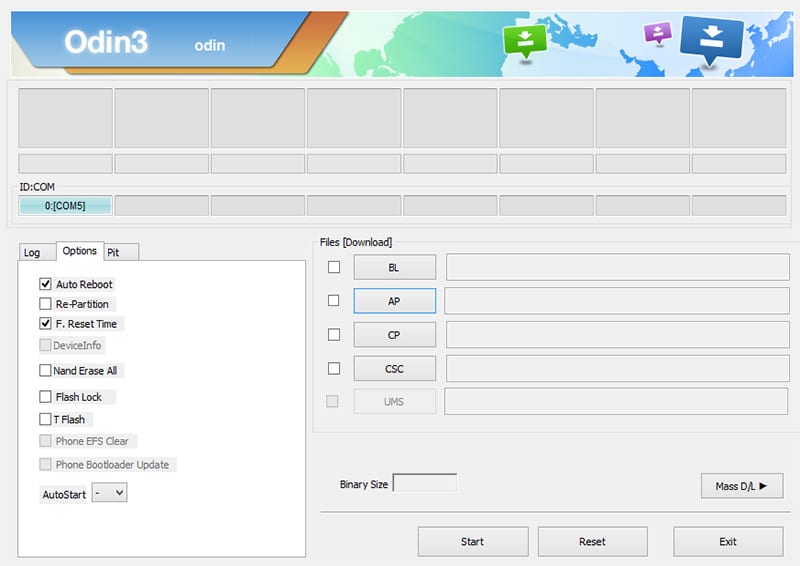Screen dimensions: 800x566
Task: Click the Binary Size label
Action: pos(364,484)
